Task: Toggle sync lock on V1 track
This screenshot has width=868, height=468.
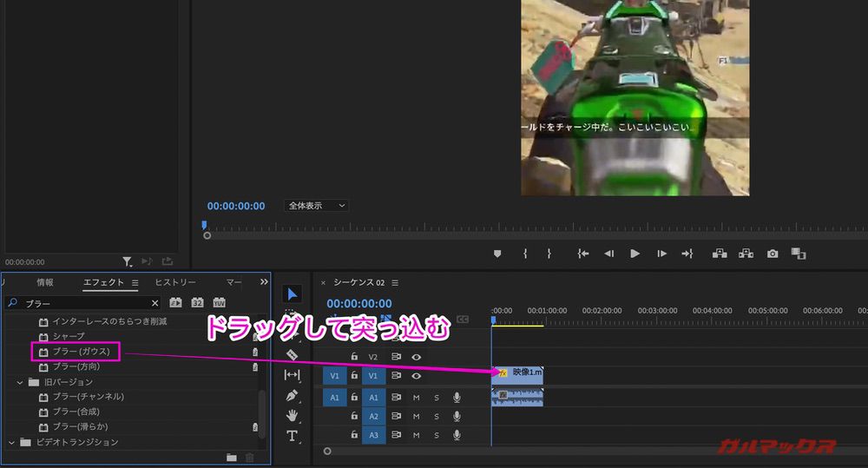Action: pos(396,375)
